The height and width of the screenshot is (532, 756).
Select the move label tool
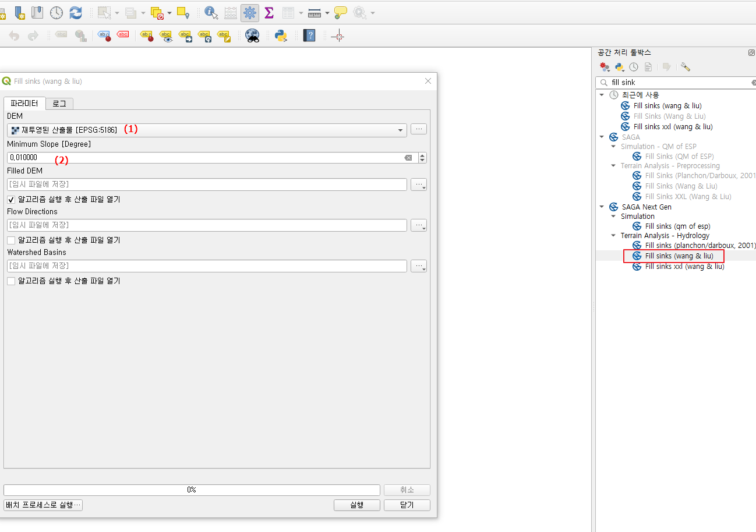pos(185,36)
